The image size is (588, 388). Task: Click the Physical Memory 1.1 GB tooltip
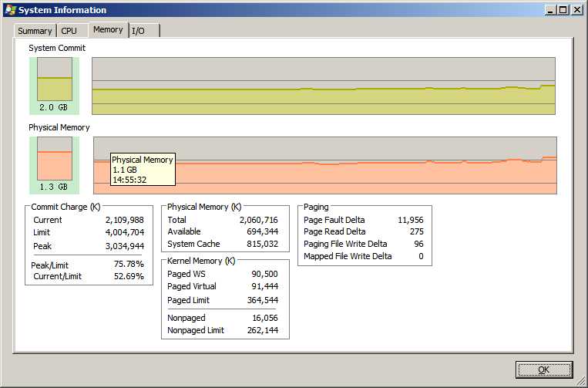pyautogui.click(x=143, y=169)
